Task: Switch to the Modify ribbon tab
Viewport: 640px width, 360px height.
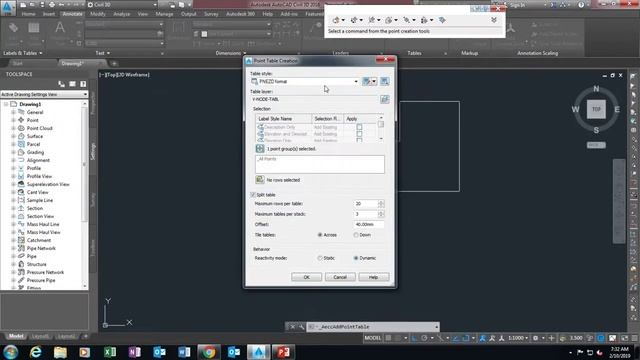Action: pyautogui.click(x=98, y=14)
